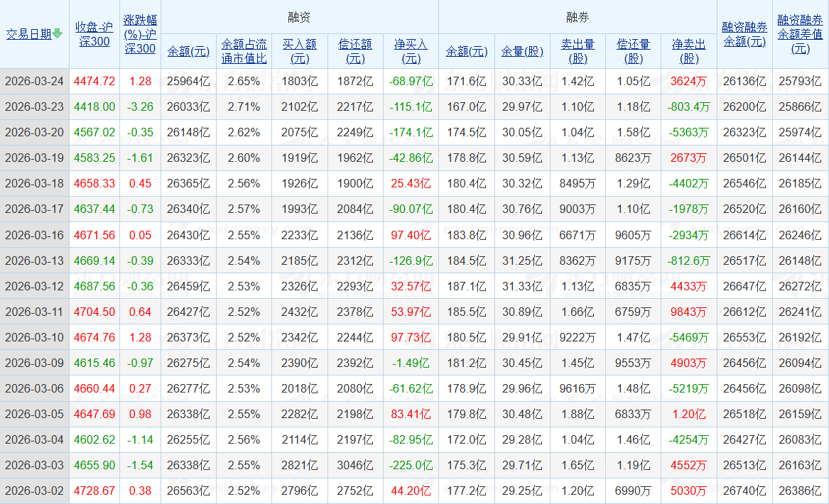Viewport: 829px width, 504px height.
Task: Click closing value 4728.67
Action: point(94,491)
